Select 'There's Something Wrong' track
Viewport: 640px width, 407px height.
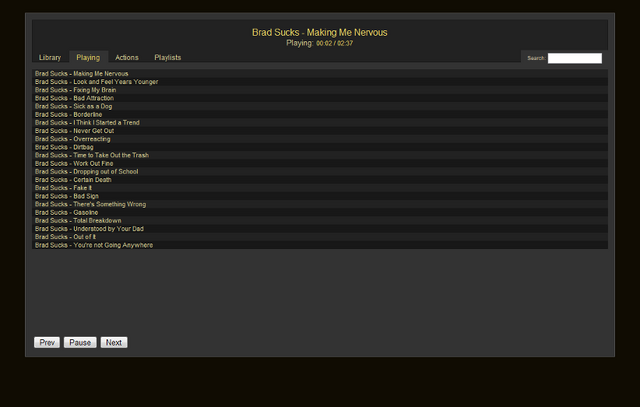(320, 204)
